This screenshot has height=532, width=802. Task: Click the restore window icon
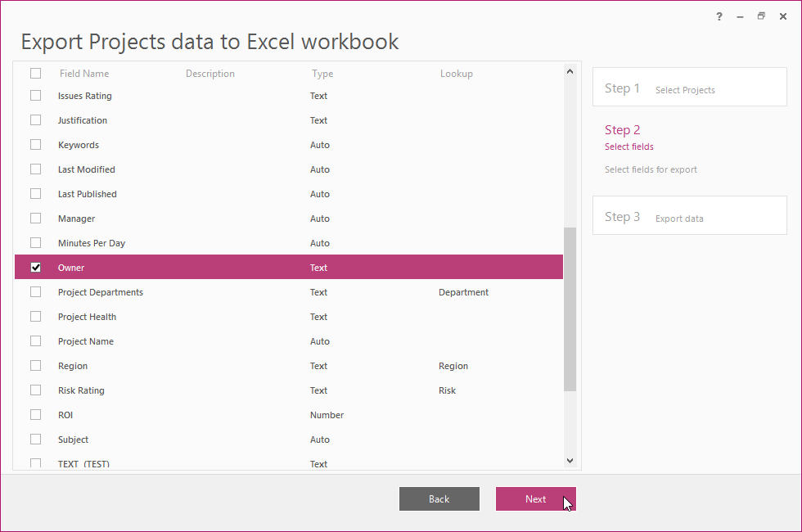click(761, 16)
